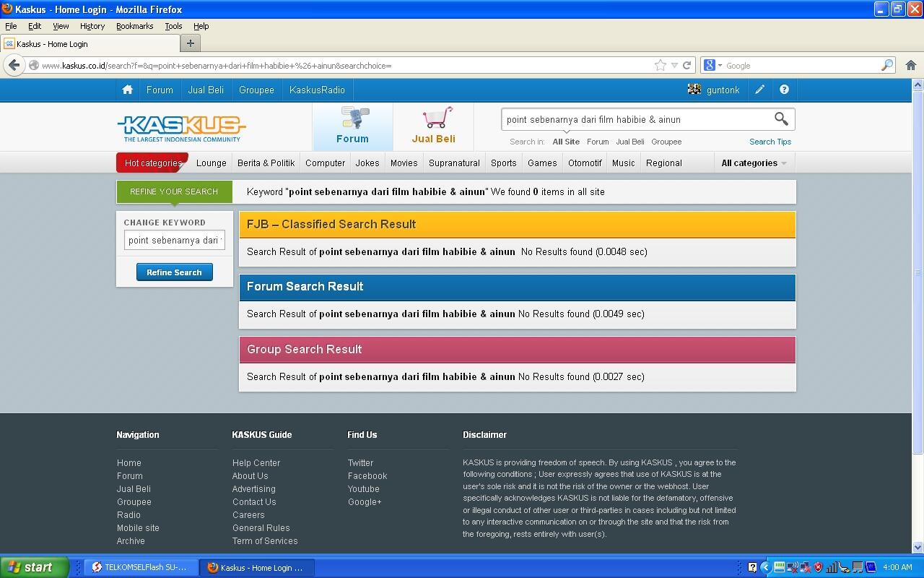
Task: Click the Kaskus logo
Action: pos(181,128)
